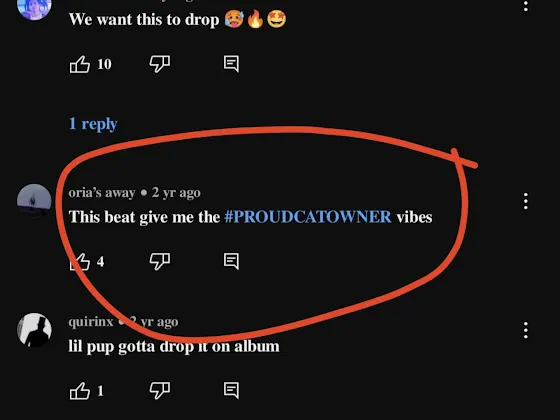Like the "We want this to drop" comment

click(80, 64)
